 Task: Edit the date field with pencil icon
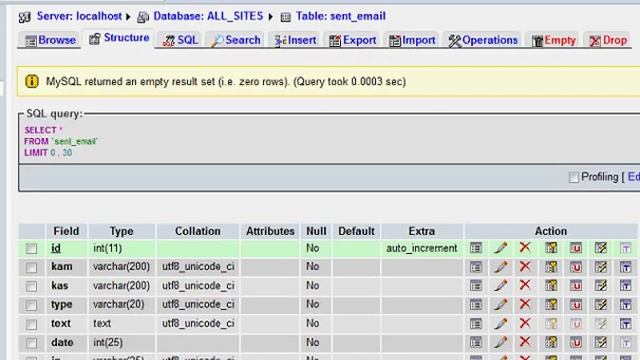click(501, 342)
